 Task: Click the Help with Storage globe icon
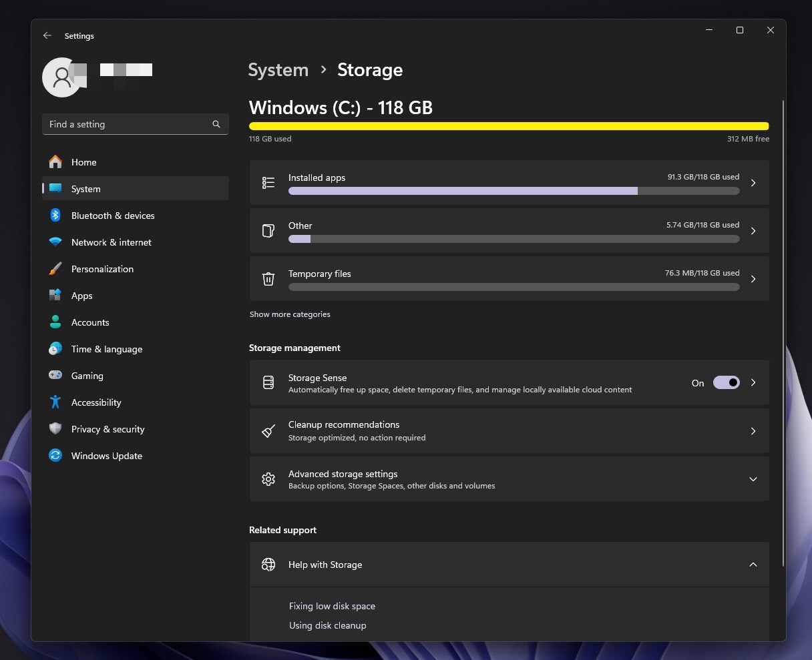[x=268, y=565]
